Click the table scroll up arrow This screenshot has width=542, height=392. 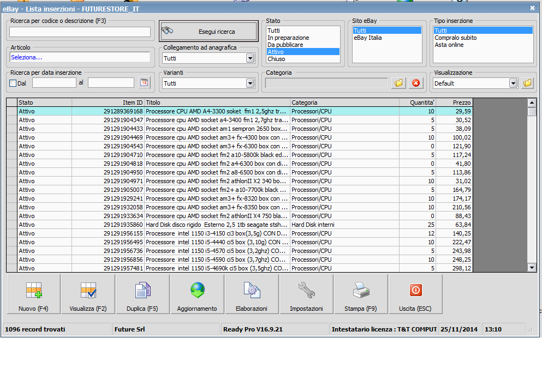coord(532,102)
